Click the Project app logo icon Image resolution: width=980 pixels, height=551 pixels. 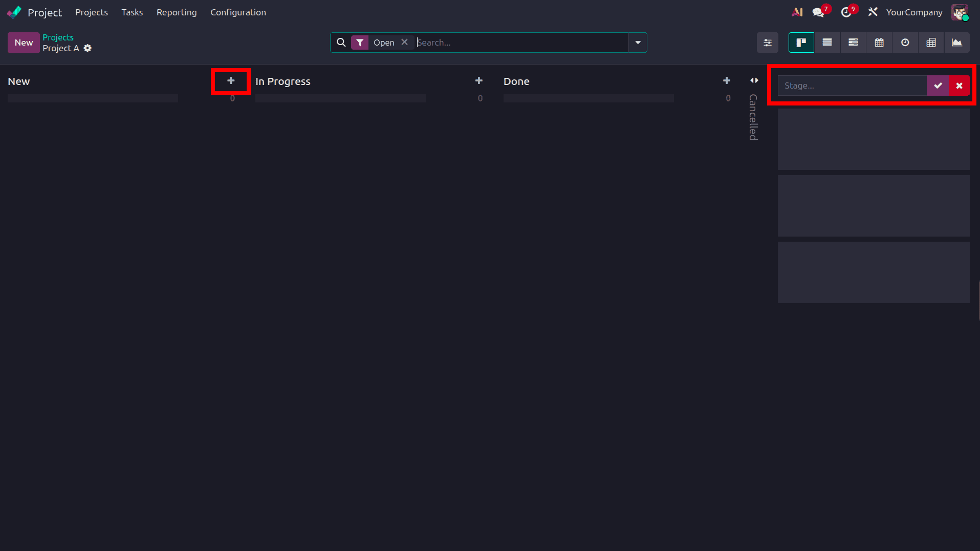[14, 12]
